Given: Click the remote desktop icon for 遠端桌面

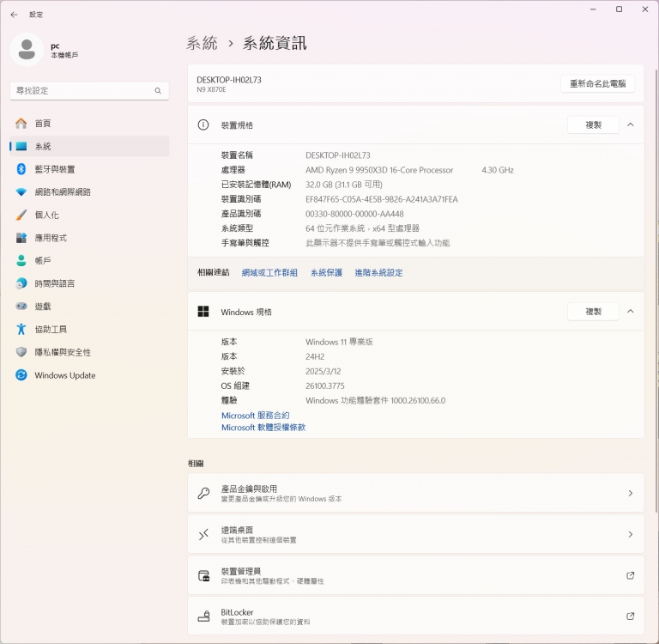Looking at the screenshot, I should 203,534.
